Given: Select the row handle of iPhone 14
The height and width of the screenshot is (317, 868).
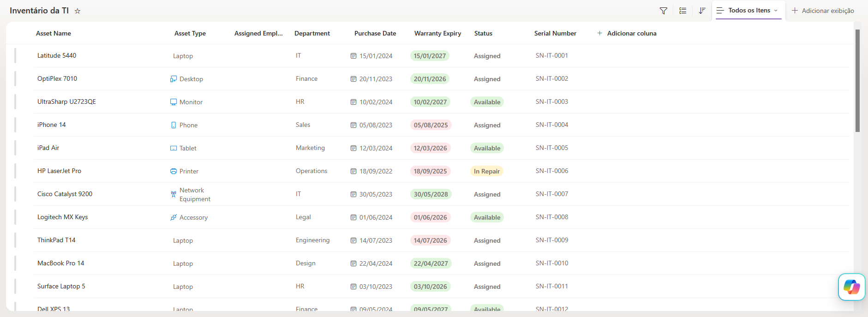Looking at the screenshot, I should coord(15,125).
